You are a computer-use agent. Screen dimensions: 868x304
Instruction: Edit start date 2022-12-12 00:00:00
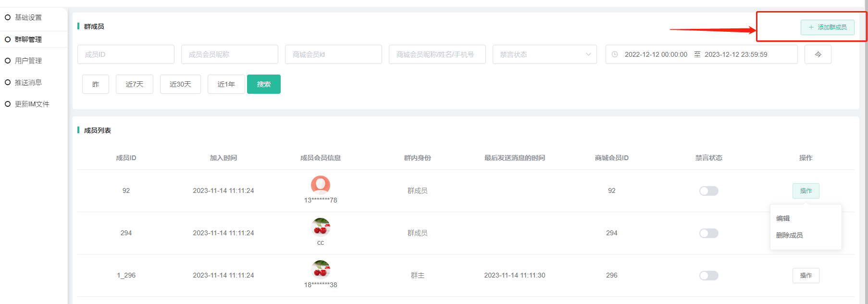point(656,54)
